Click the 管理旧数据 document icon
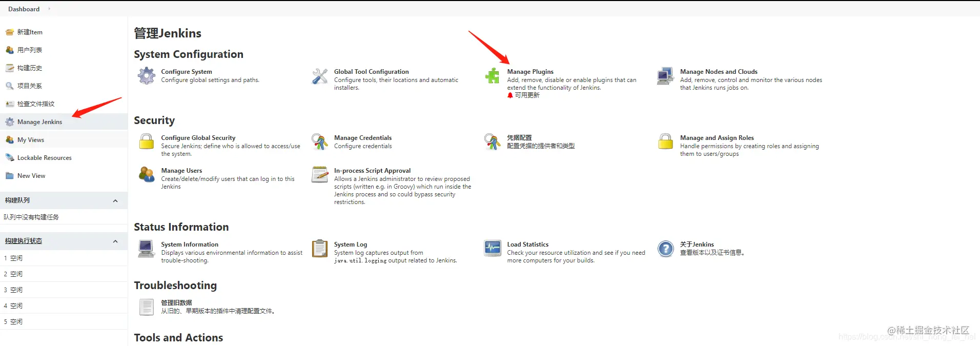 tap(147, 307)
